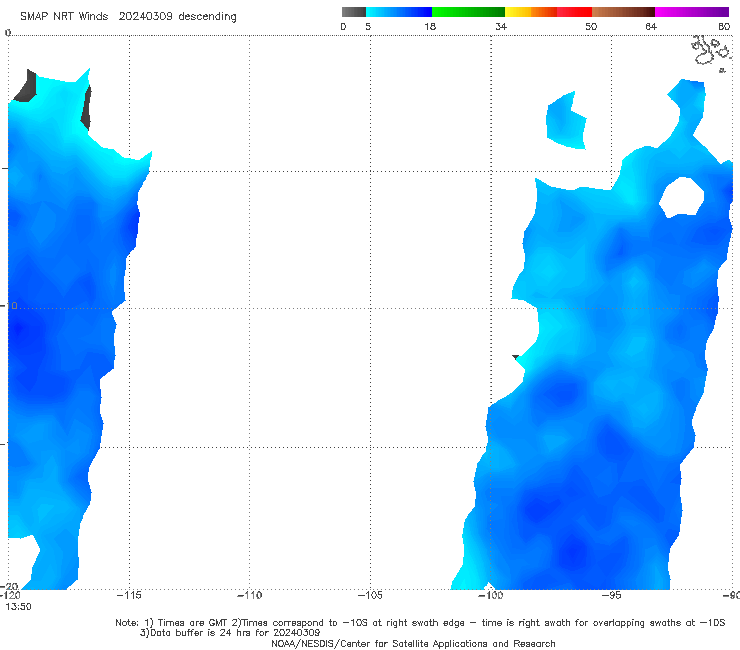Click the '-105' longitude axis label
This screenshot has width=740, height=650.
click(x=370, y=596)
